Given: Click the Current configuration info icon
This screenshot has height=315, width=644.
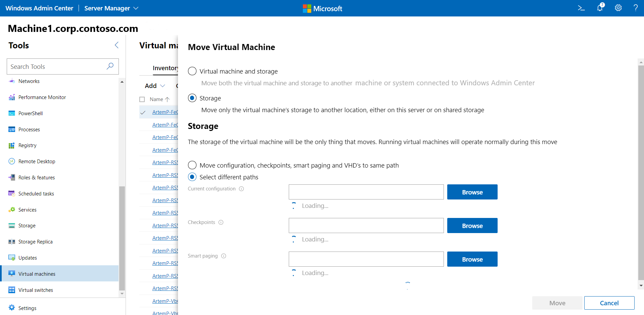Looking at the screenshot, I should coord(241,189).
